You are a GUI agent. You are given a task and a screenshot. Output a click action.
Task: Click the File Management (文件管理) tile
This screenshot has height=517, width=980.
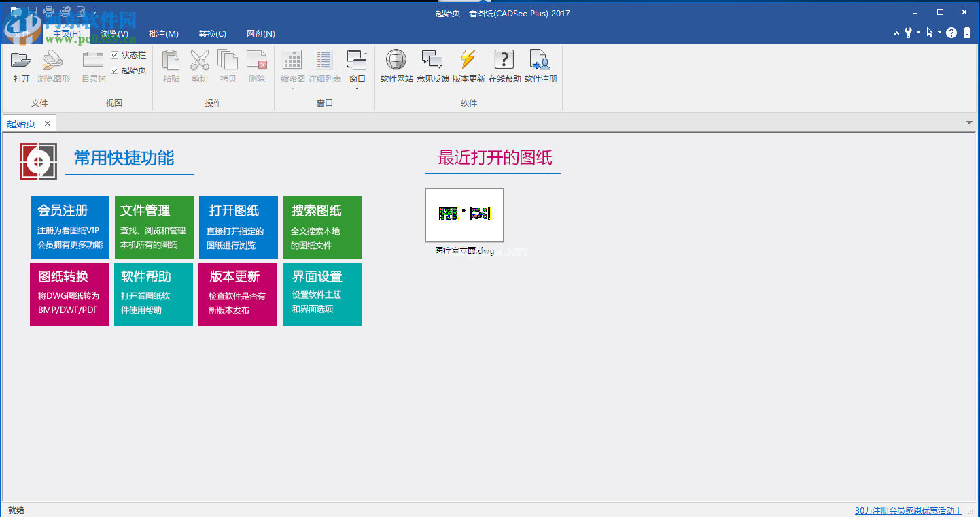[154, 227]
